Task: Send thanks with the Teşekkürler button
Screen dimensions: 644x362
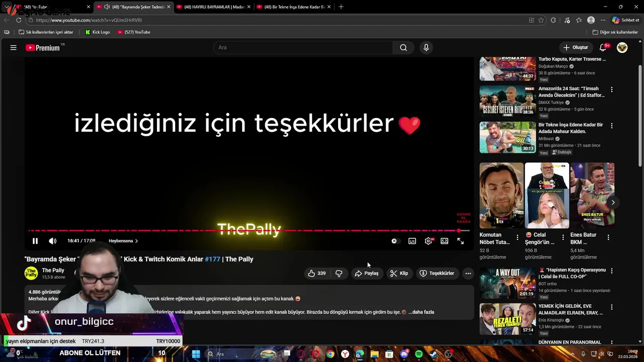Action: pos(437,273)
